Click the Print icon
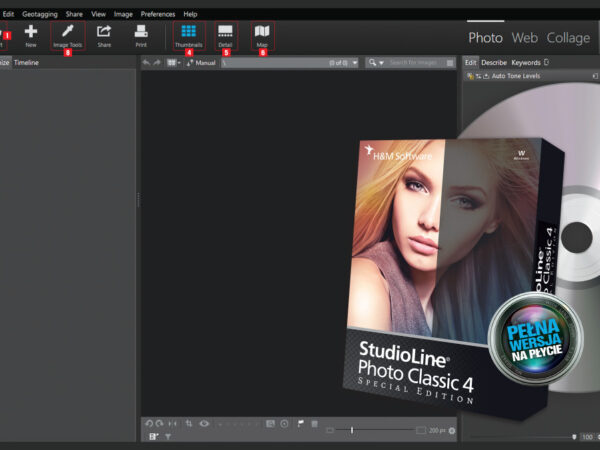This screenshot has width=600, height=450. pos(141,34)
